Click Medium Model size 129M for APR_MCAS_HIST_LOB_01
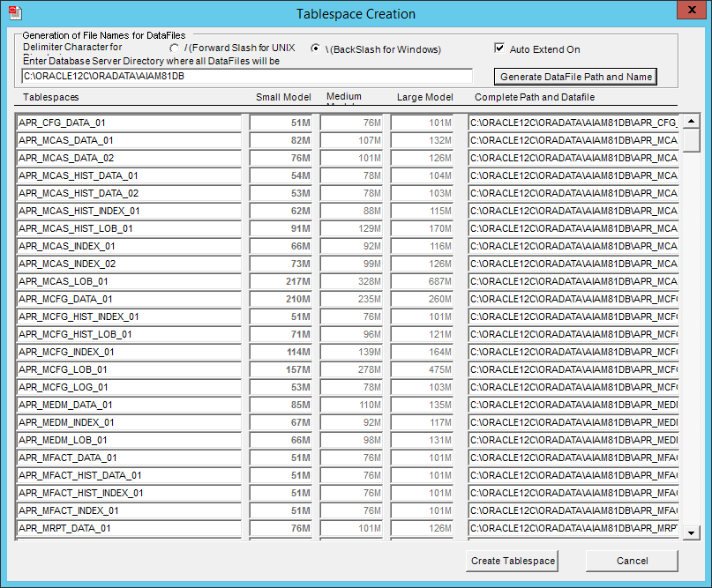 [351, 228]
